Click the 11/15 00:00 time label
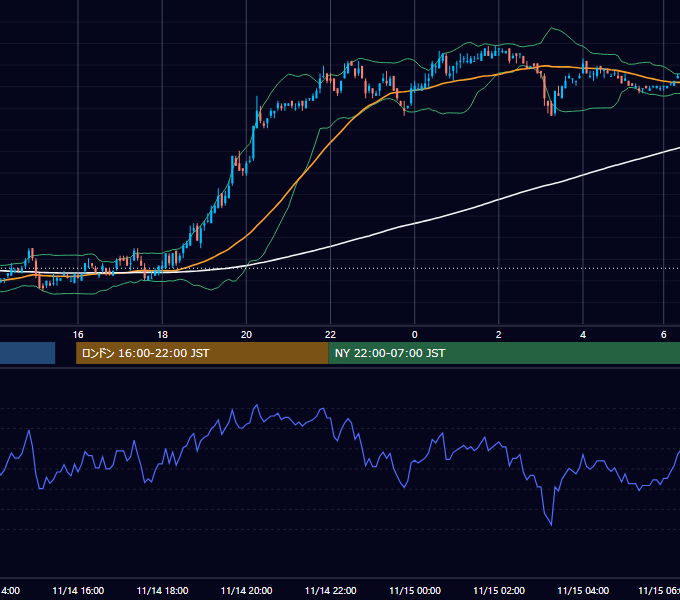 [415, 591]
